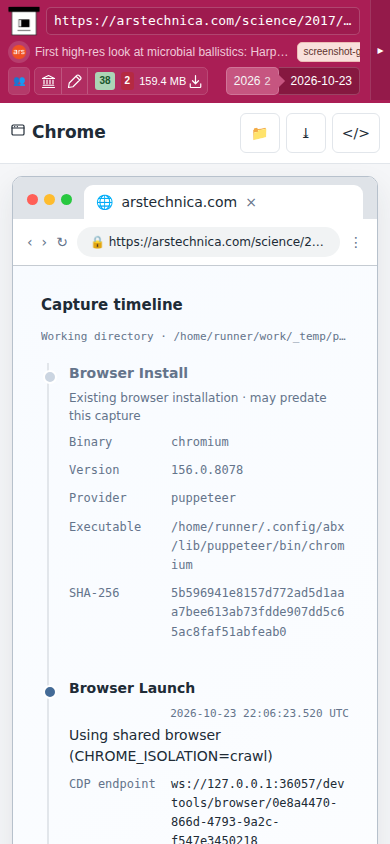This screenshot has width=390, height=844.
Task: Click the Browser Launch heading
Action: pyautogui.click(x=132, y=688)
